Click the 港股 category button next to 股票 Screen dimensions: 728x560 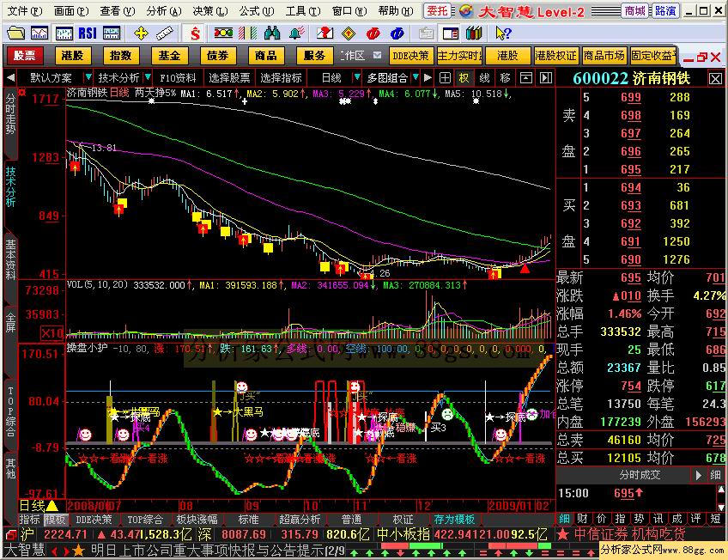73,56
